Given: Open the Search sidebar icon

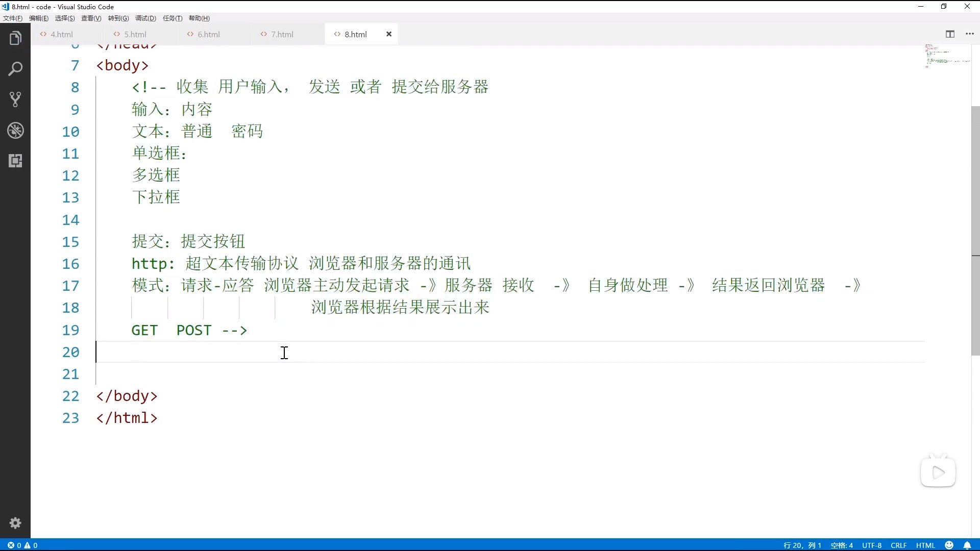Looking at the screenshot, I should 15,69.
